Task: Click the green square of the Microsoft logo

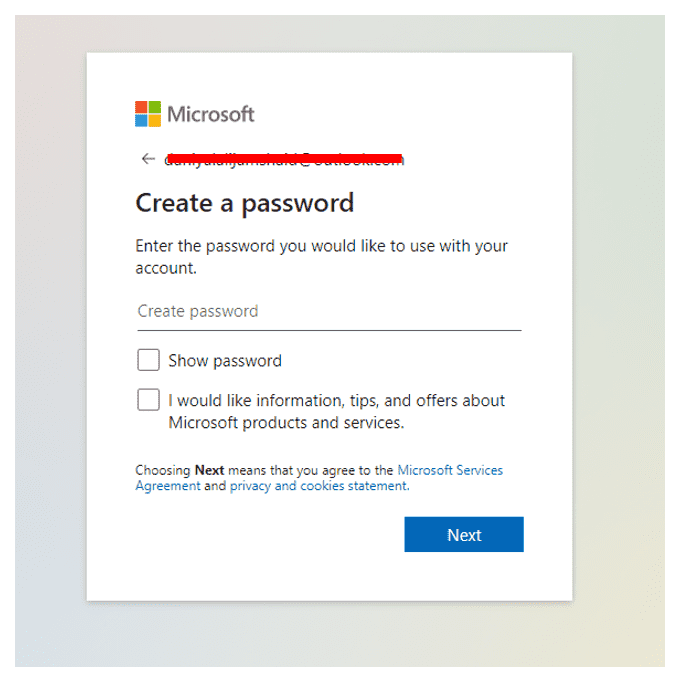Action: tap(154, 107)
